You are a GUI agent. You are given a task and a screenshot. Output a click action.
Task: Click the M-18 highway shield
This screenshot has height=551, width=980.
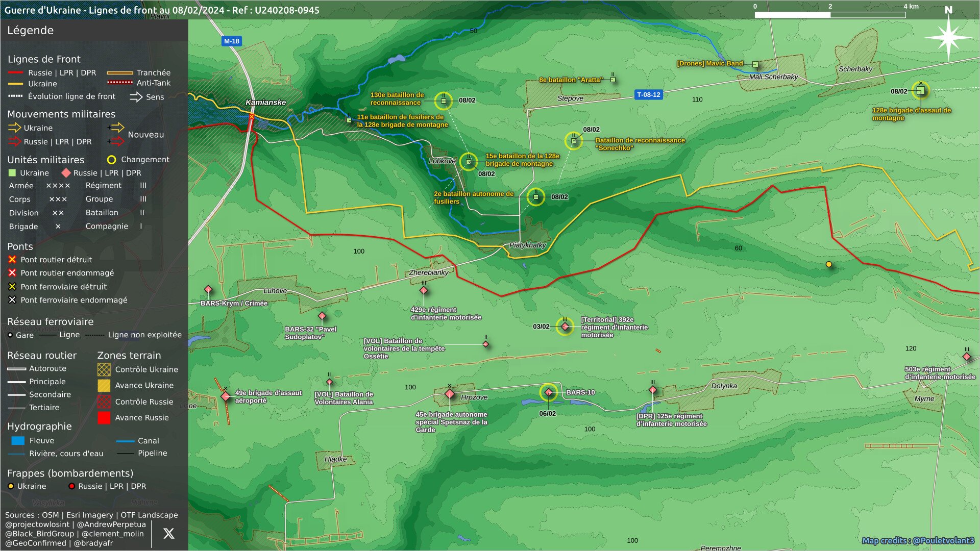pyautogui.click(x=231, y=41)
